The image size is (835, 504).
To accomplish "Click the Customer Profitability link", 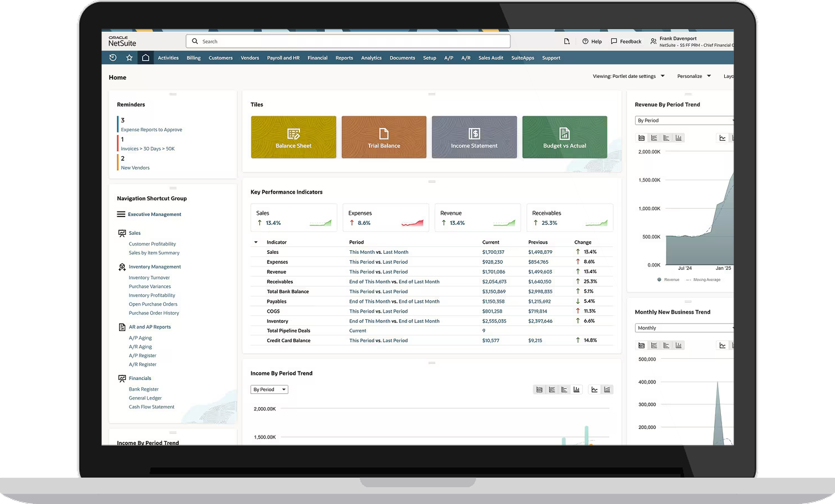I will pyautogui.click(x=152, y=244).
